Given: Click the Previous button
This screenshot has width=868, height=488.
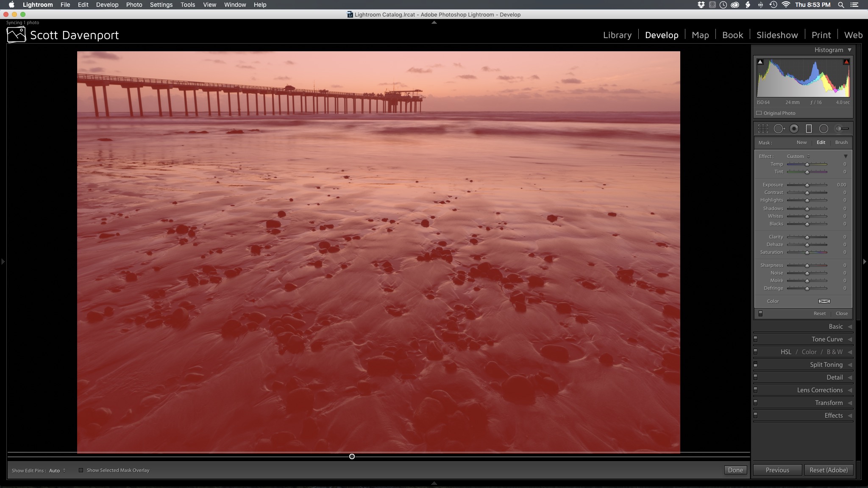Looking at the screenshot, I should [x=777, y=470].
